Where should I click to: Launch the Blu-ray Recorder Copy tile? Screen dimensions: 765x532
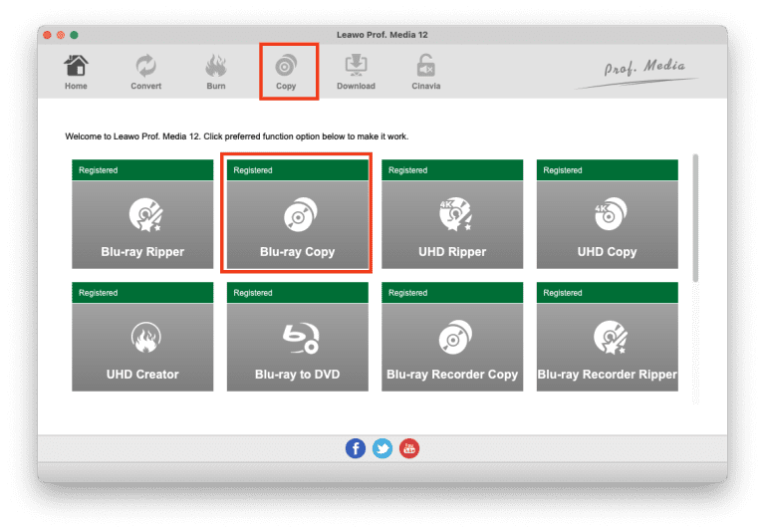point(452,337)
